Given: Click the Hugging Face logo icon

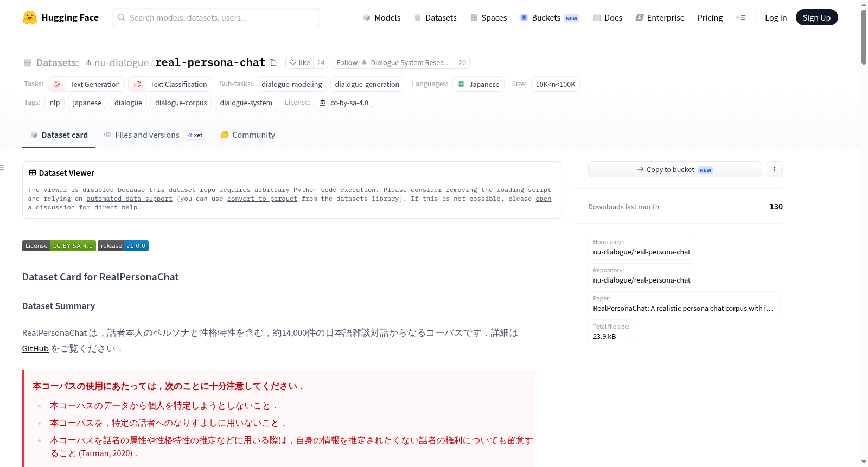Looking at the screenshot, I should 30,17.
